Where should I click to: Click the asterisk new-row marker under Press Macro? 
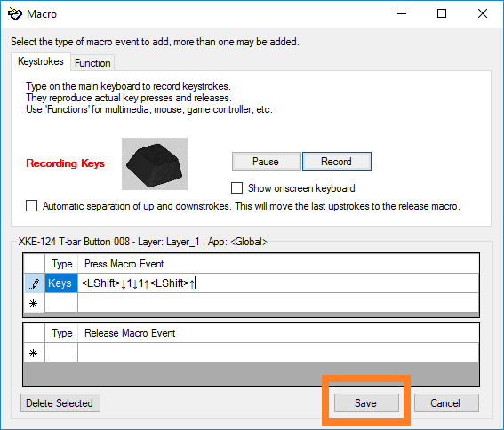pos(34,303)
